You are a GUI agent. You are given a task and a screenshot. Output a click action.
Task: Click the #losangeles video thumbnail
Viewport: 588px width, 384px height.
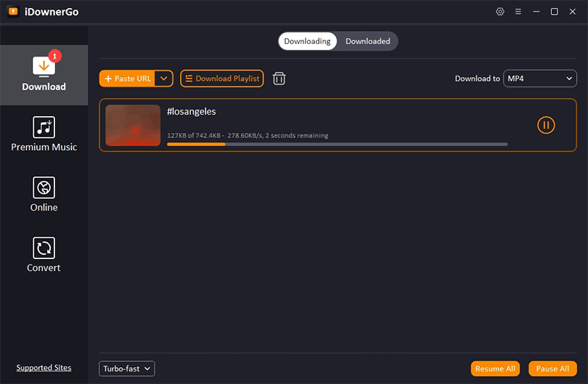(x=133, y=126)
